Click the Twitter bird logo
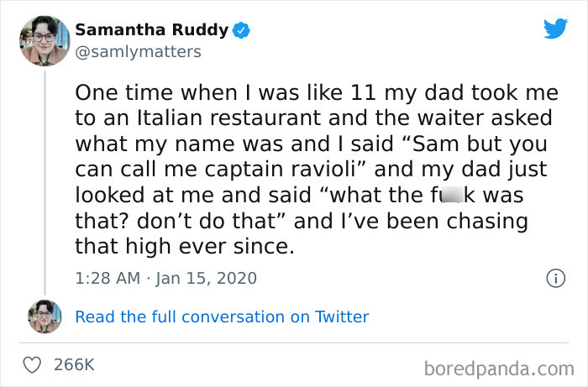The image size is (588, 387). (555, 29)
